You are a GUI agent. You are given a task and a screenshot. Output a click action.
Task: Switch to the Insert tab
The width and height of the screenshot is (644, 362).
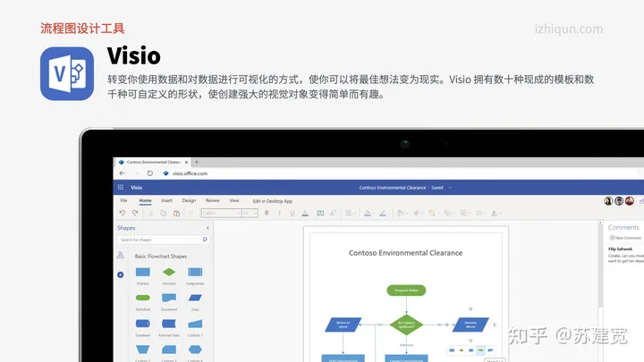click(166, 201)
